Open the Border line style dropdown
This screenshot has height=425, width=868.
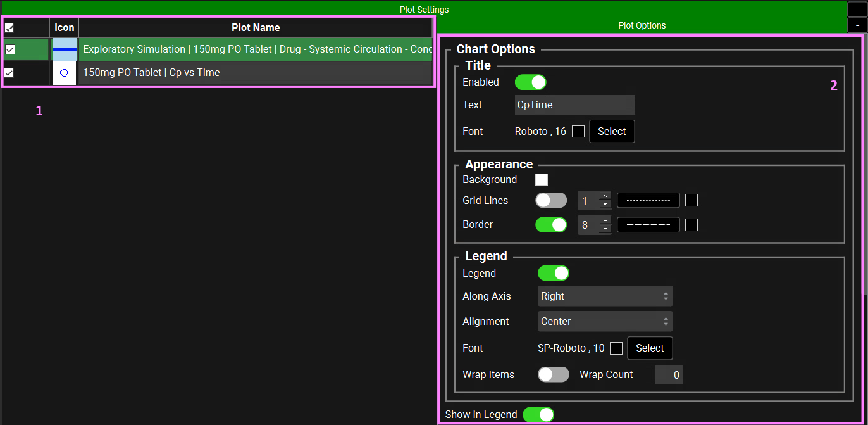point(648,225)
